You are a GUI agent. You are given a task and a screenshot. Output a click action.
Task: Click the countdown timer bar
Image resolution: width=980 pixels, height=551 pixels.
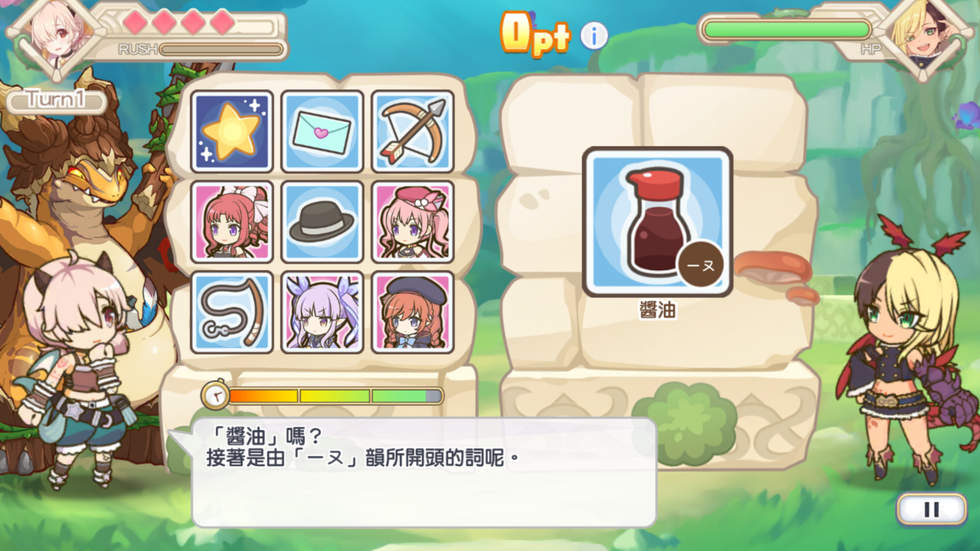(336, 396)
